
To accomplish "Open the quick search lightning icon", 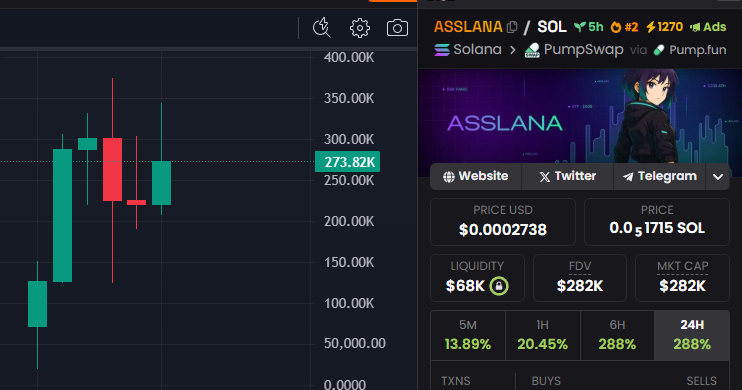I will click(322, 27).
